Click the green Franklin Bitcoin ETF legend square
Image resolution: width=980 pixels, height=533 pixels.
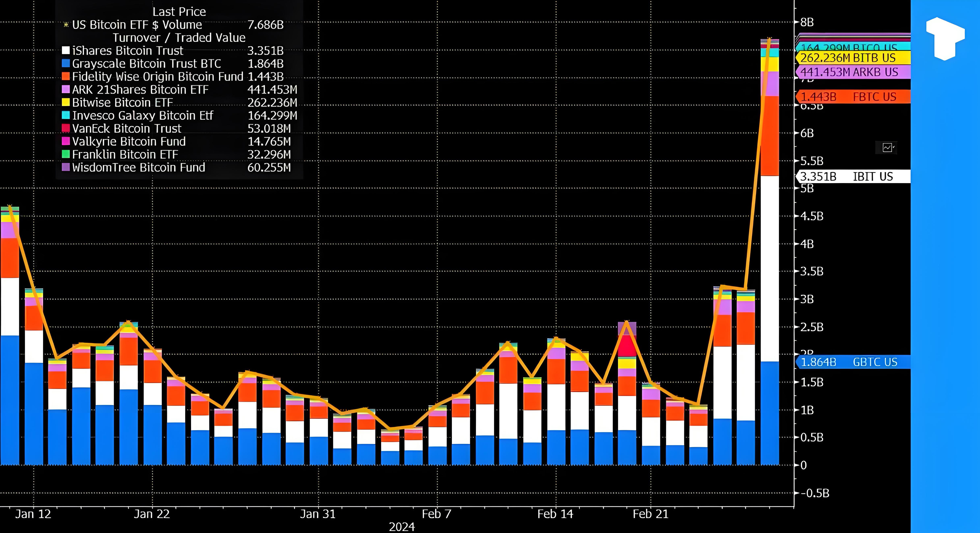(x=66, y=154)
